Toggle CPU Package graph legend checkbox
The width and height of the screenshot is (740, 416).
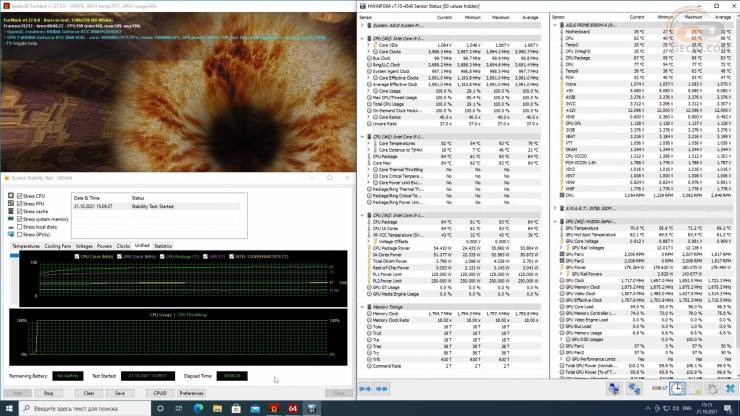pyautogui.click(x=162, y=256)
